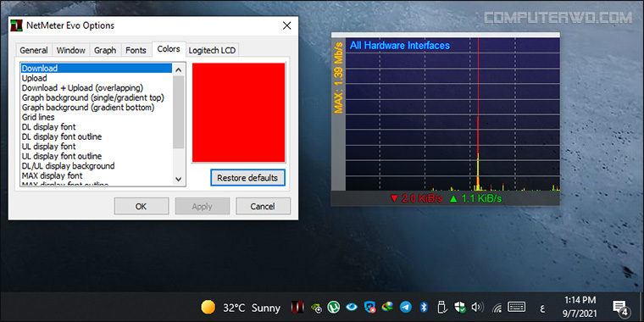644x322 pixels.
Task: Open the Wi-Fi network icon
Action: tap(497, 307)
